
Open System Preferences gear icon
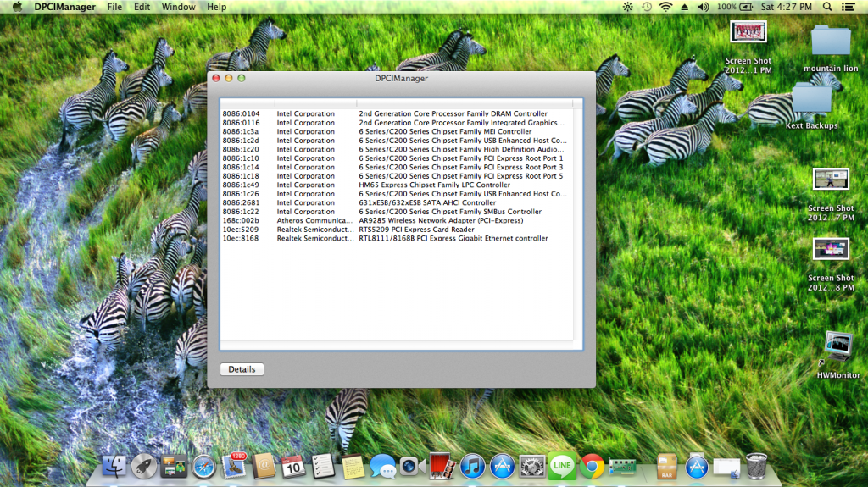pos(532,466)
